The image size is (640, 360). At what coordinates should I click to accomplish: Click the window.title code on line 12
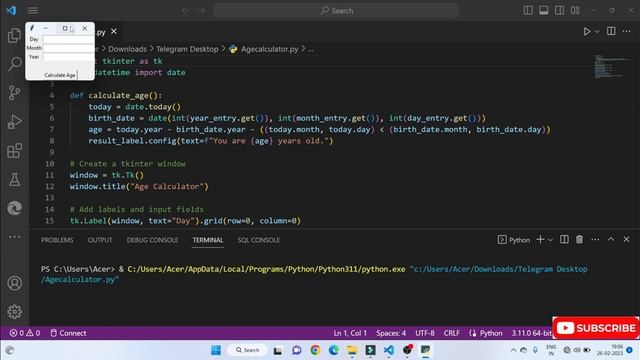[x=139, y=187]
